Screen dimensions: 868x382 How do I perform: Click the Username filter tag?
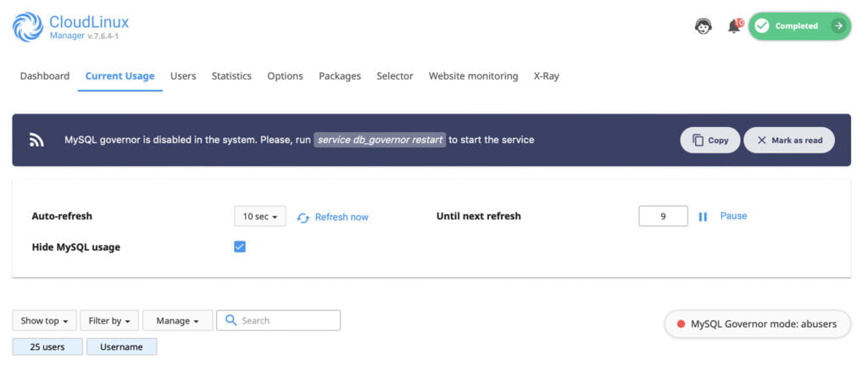[x=122, y=346]
